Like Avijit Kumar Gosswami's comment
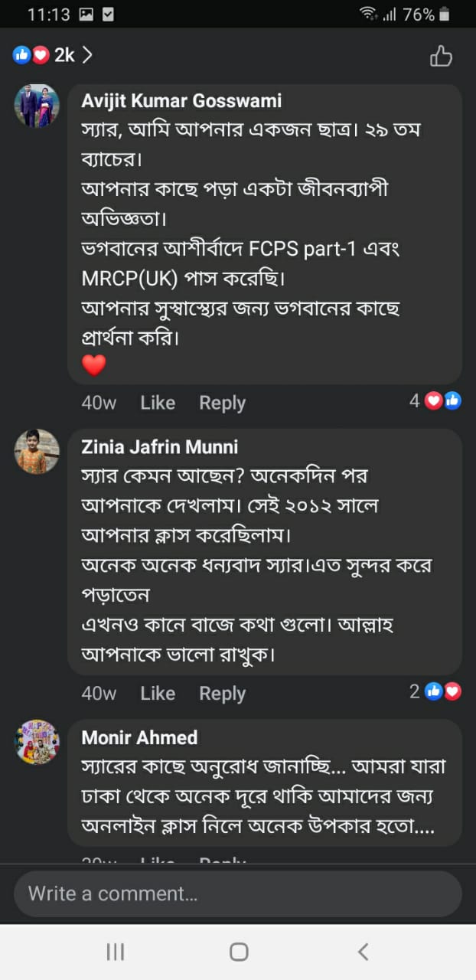The height and width of the screenshot is (980, 476). coord(158,403)
